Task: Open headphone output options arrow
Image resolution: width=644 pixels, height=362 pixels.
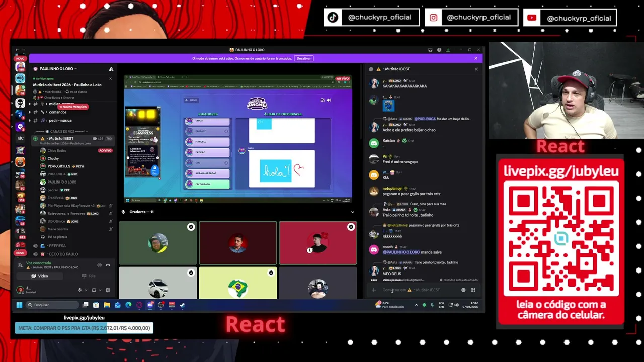Action: 100,290
